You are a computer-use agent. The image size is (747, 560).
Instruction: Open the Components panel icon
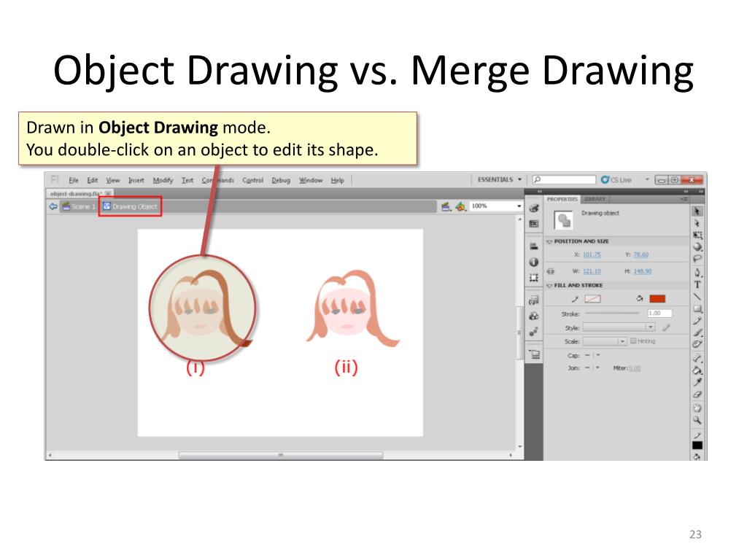(533, 316)
